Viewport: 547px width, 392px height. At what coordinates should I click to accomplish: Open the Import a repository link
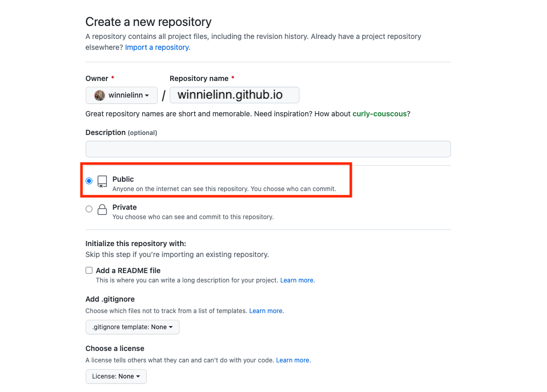[157, 47]
